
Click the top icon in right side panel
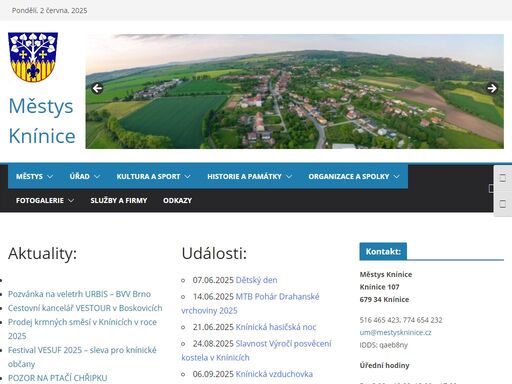[x=503, y=178]
